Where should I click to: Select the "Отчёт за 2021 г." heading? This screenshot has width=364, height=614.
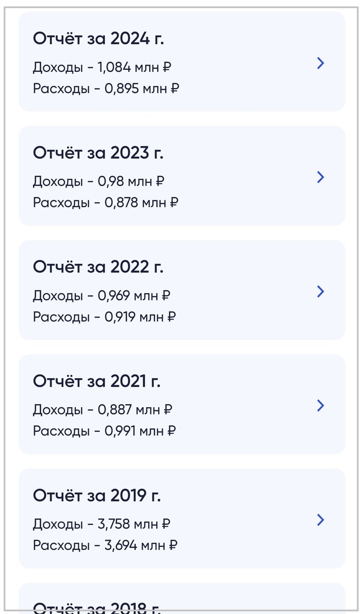click(x=96, y=381)
